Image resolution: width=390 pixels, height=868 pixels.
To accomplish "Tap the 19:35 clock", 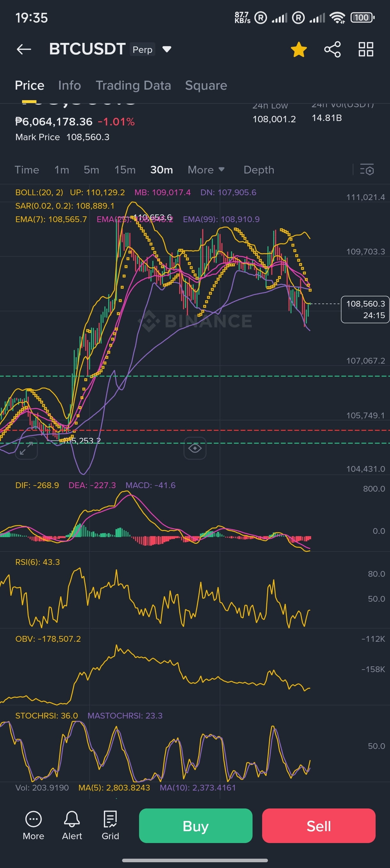I will click(32, 18).
